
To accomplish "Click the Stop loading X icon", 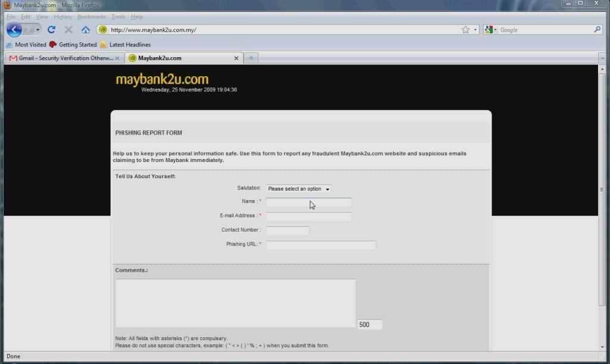I will point(69,30).
